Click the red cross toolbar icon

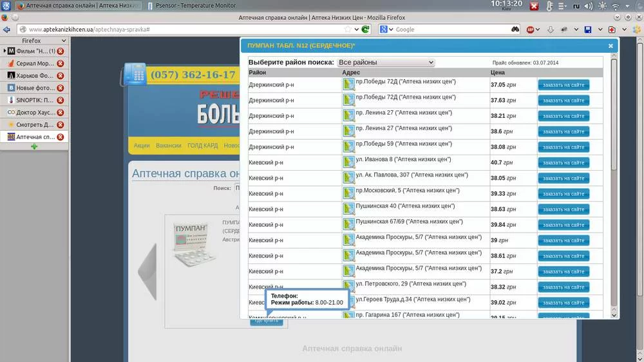click(612, 30)
